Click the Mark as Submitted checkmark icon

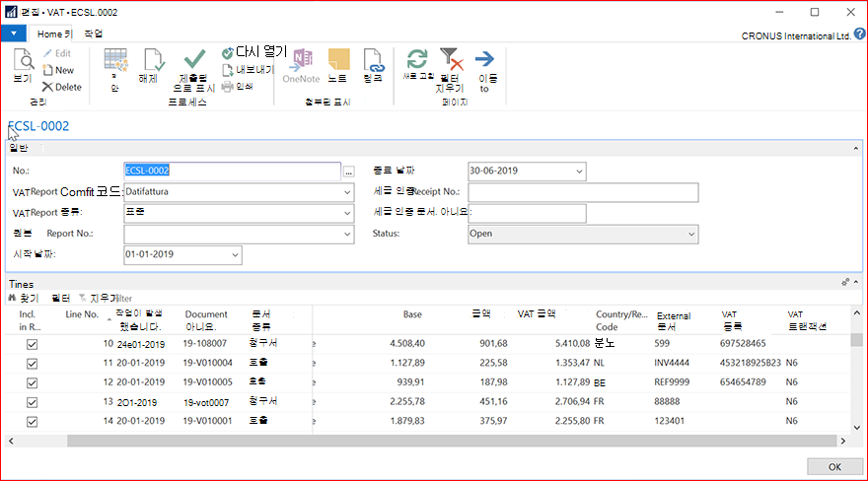click(194, 59)
